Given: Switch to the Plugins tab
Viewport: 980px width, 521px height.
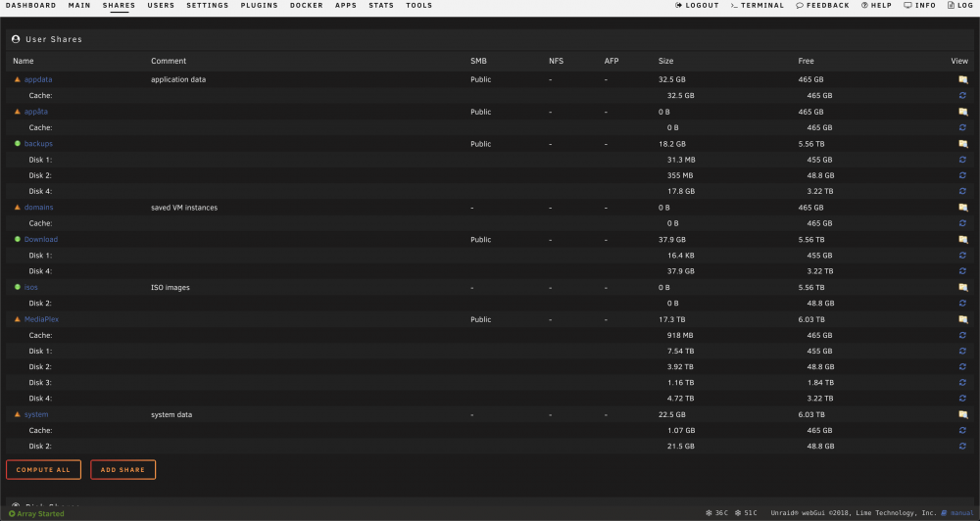Looking at the screenshot, I should point(260,5).
